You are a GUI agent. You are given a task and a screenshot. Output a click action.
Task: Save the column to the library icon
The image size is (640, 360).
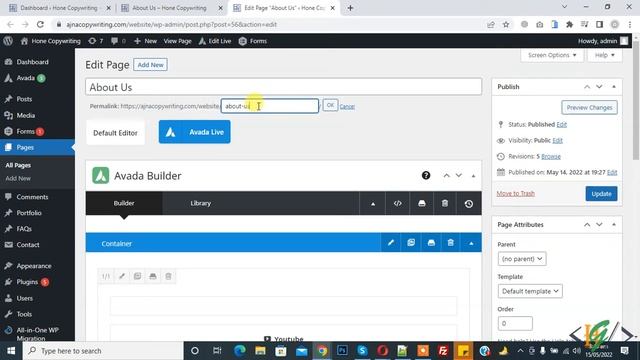tap(153, 276)
